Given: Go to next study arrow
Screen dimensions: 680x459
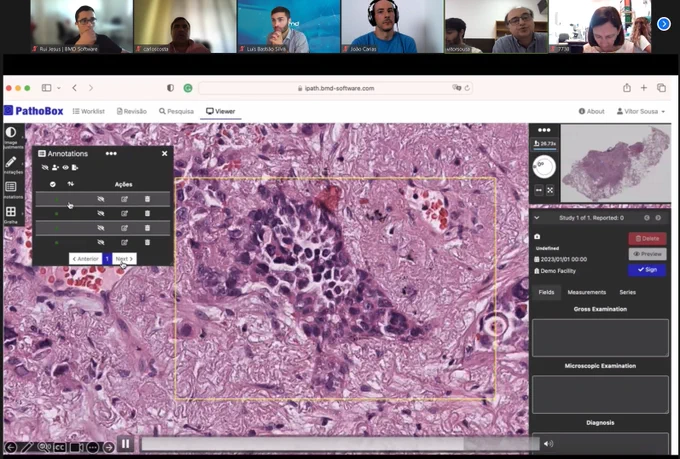Looking at the screenshot, I should (x=658, y=218).
